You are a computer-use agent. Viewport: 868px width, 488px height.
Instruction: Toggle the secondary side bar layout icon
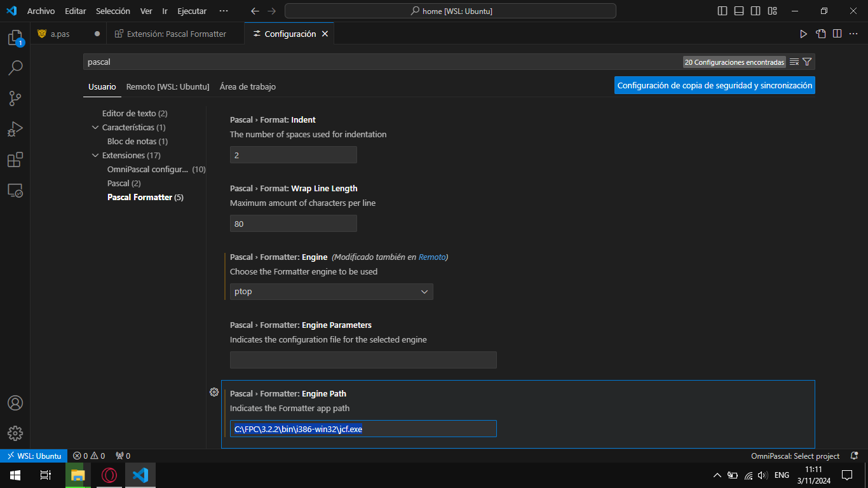(756, 11)
